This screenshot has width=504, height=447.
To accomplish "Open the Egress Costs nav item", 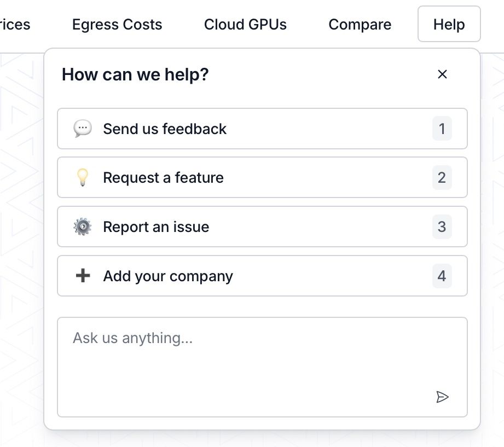I will [117, 25].
